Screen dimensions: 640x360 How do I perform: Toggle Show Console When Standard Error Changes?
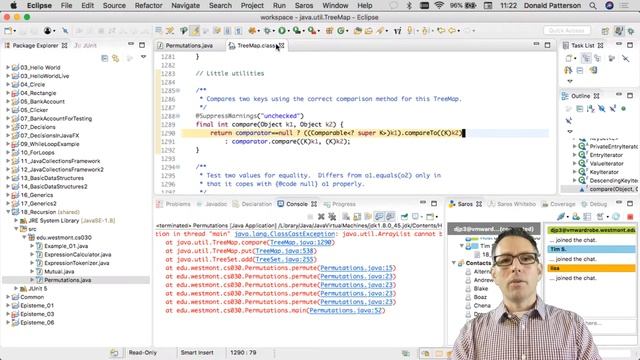[x=391, y=216]
